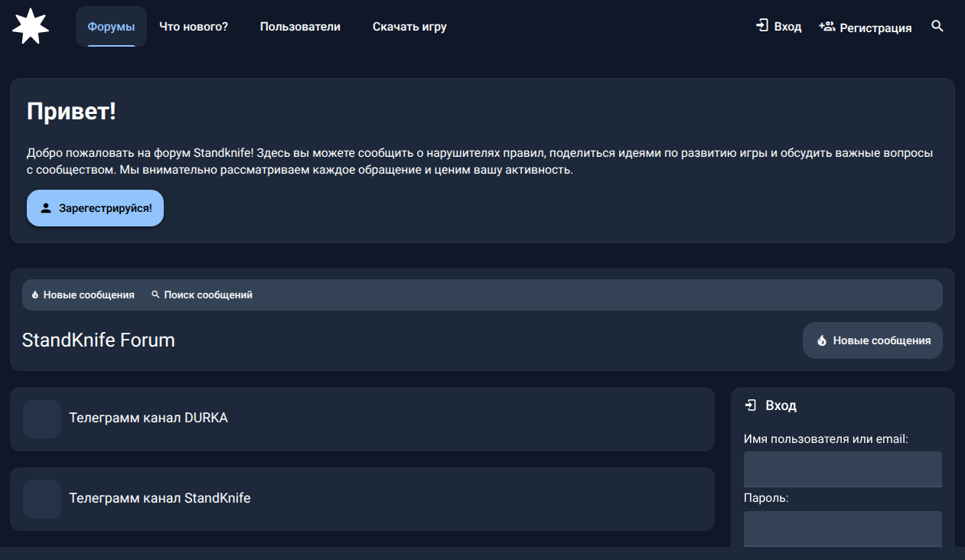This screenshot has height=560, width=965.
Task: Open the Телеграмм канал DURKA forum
Action: [148, 418]
